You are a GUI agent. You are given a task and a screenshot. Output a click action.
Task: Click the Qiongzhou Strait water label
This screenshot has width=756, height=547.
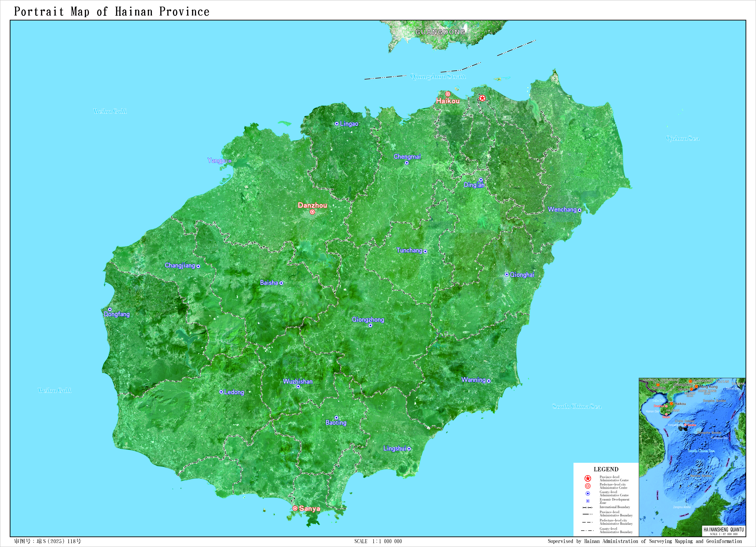(x=438, y=77)
